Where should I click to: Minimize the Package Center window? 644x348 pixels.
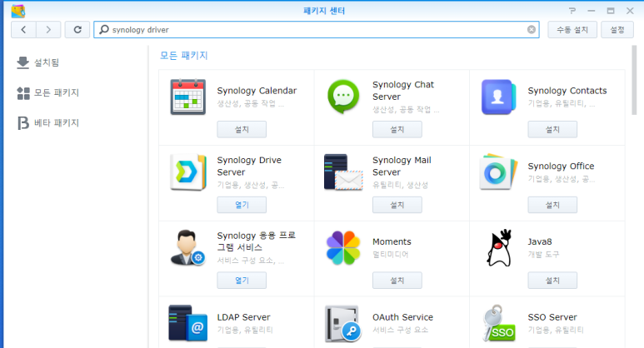(592, 11)
